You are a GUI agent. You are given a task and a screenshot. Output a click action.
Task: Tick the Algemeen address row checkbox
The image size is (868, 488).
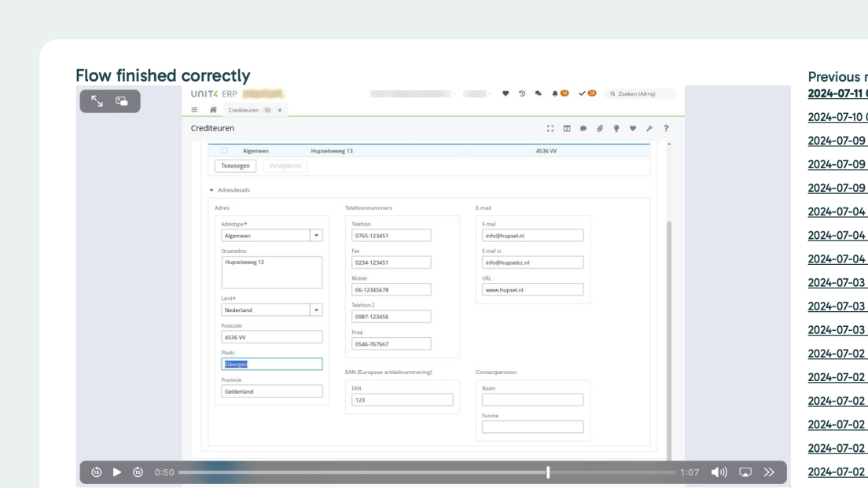point(225,151)
